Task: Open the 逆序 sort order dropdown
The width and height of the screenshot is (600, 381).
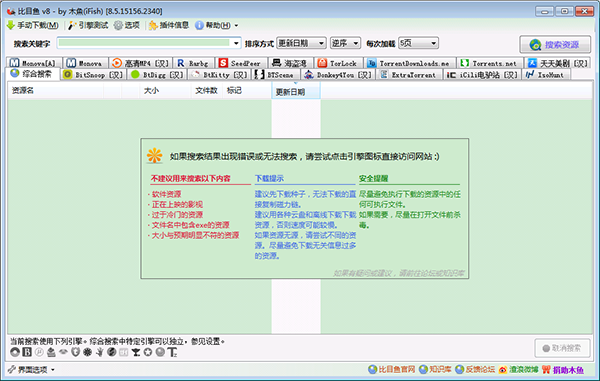Action: coord(345,43)
